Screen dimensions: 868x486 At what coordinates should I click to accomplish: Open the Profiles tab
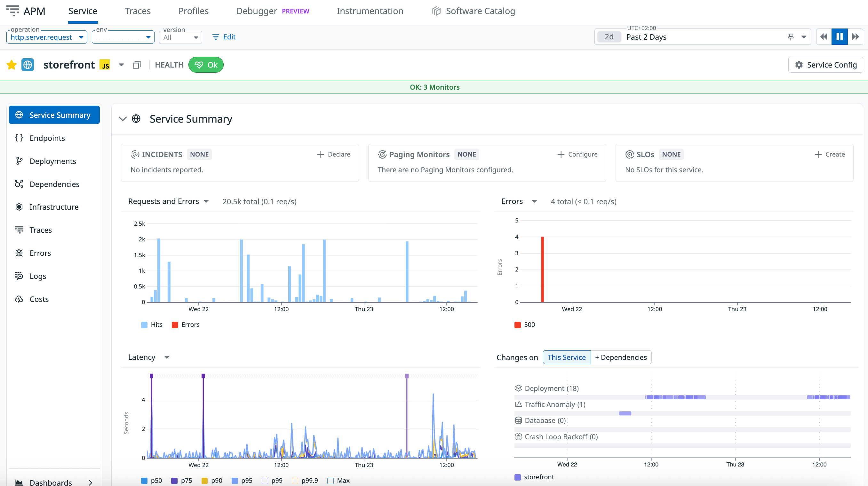[x=193, y=11]
